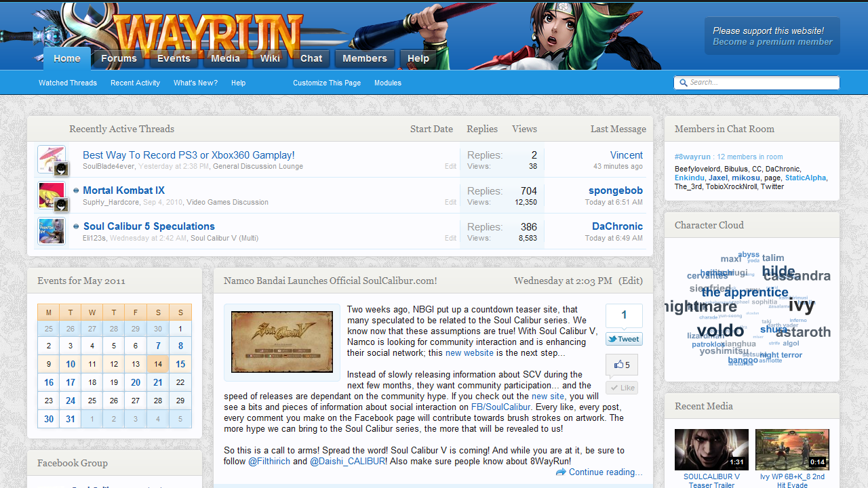This screenshot has width=868, height=488.
Task: Open the Soul Calibur V (Multi) forum link
Action: (x=224, y=238)
